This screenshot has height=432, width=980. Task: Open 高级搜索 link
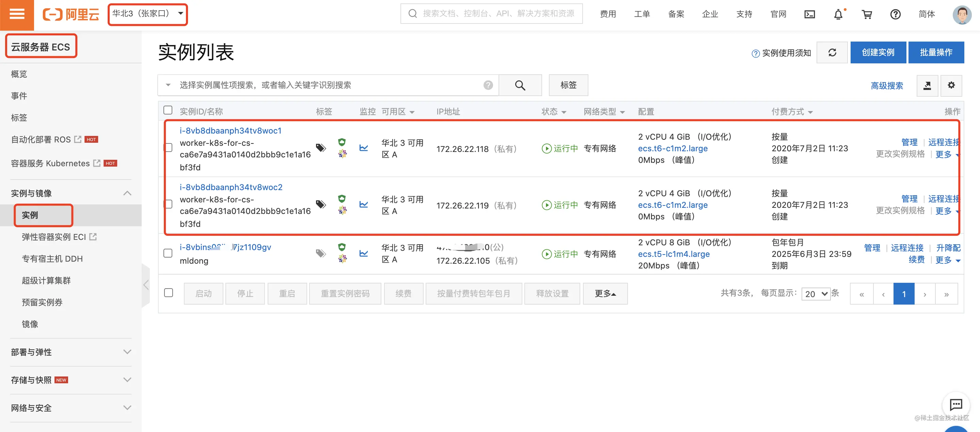pyautogui.click(x=887, y=86)
